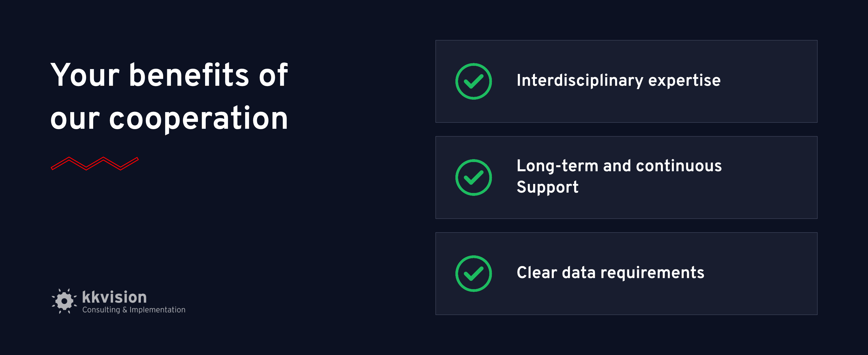868x355 pixels.
Task: Click empty area right of Interdisciplinary expertise inside card
Action: coord(768,81)
